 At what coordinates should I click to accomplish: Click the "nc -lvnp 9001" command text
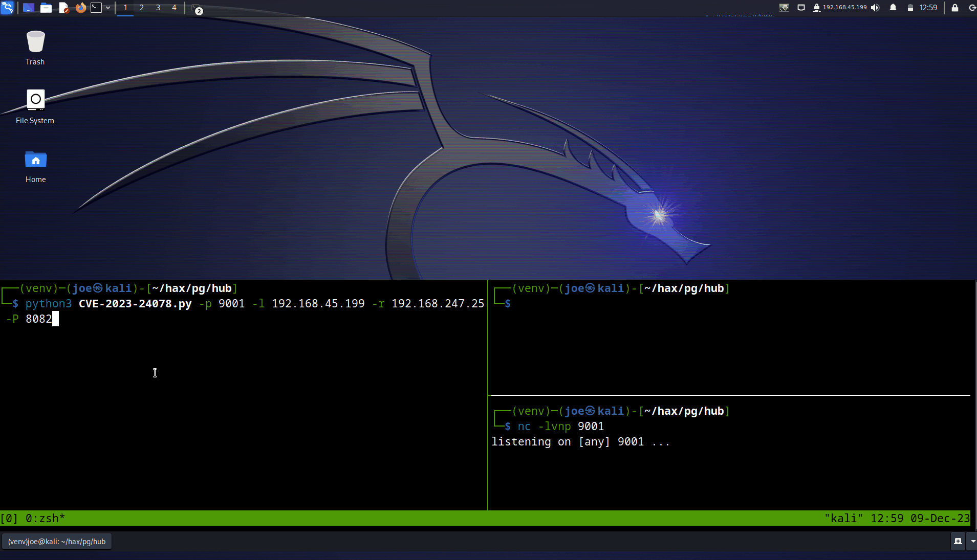tap(560, 427)
